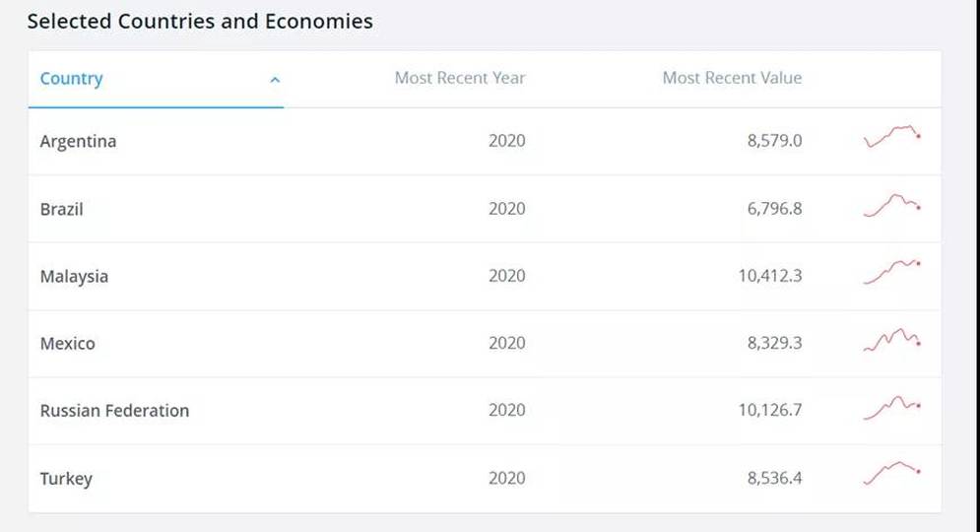Toggle sort arrow beside Country header
Viewport: 980px width, 532px height.
point(275,80)
